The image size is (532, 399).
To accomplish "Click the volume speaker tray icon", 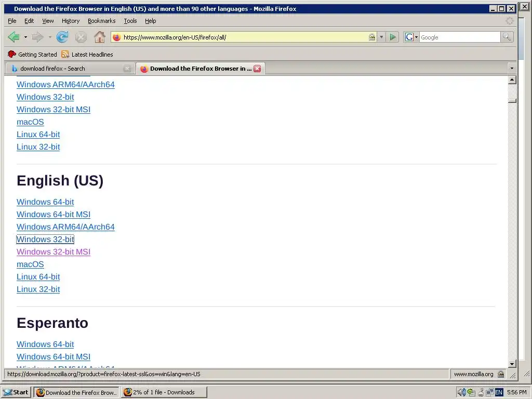I will [461, 392].
